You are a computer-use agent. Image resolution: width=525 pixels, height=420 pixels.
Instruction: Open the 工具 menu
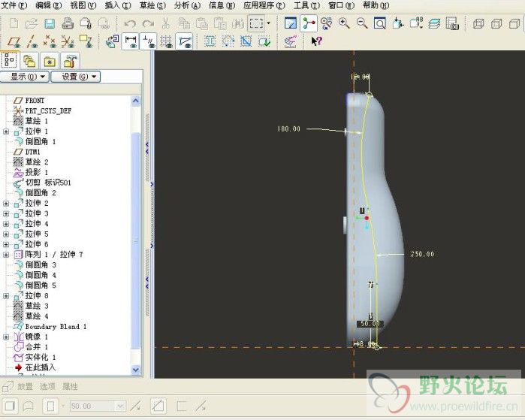306,5
